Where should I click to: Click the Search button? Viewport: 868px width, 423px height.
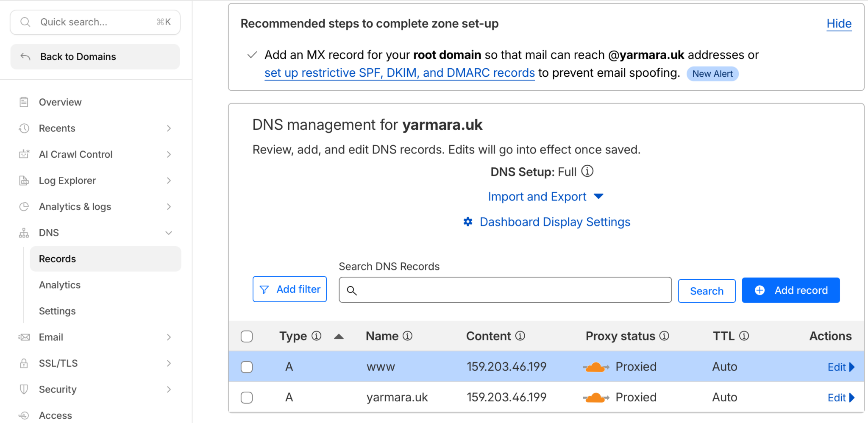point(707,291)
